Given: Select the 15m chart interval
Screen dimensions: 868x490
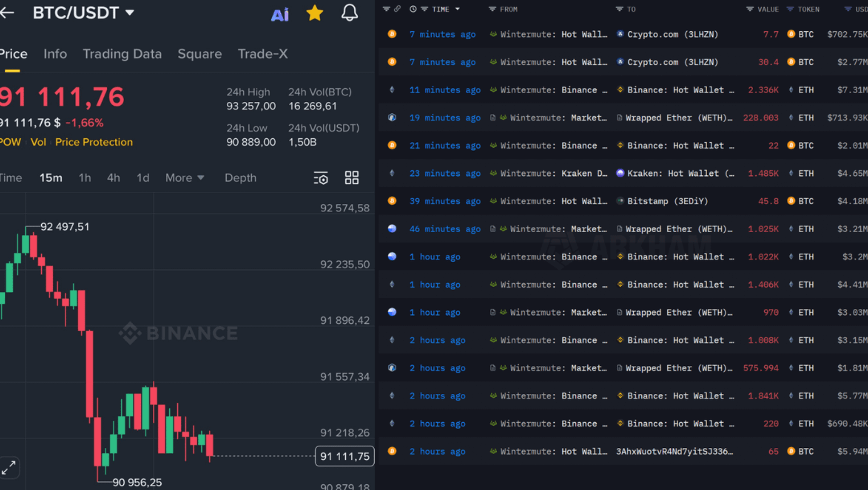Looking at the screenshot, I should (x=51, y=178).
